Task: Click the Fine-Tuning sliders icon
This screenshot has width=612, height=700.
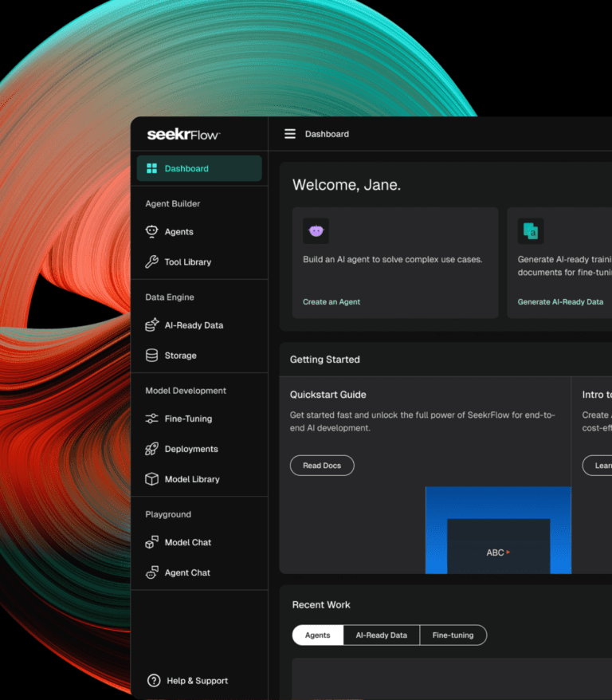Action: click(151, 419)
